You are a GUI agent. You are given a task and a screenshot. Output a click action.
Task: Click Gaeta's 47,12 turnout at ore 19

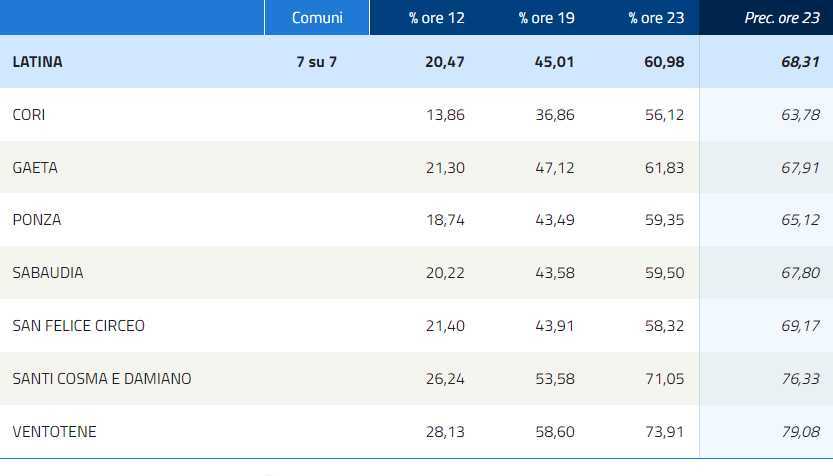coord(554,168)
